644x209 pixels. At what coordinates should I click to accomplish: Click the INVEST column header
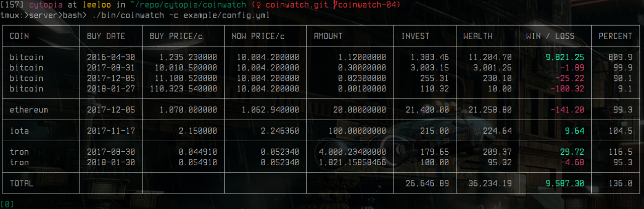click(416, 36)
